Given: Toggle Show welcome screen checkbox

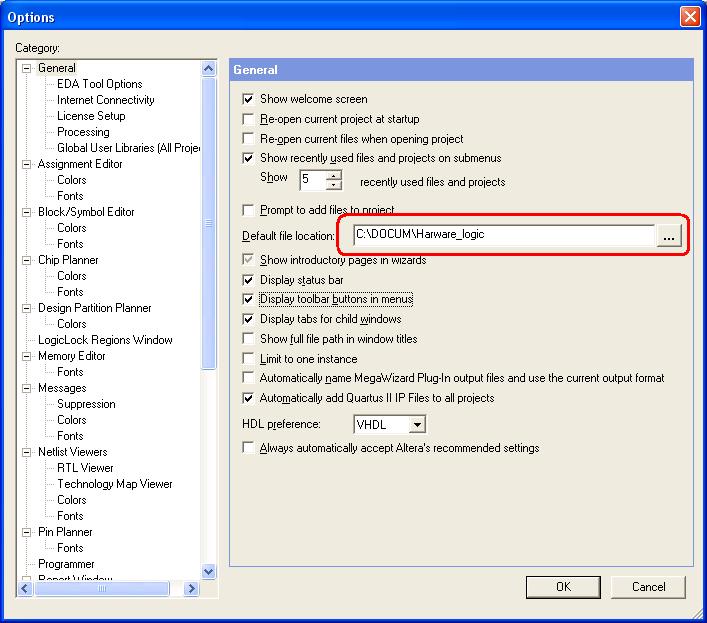Looking at the screenshot, I should [x=249, y=99].
